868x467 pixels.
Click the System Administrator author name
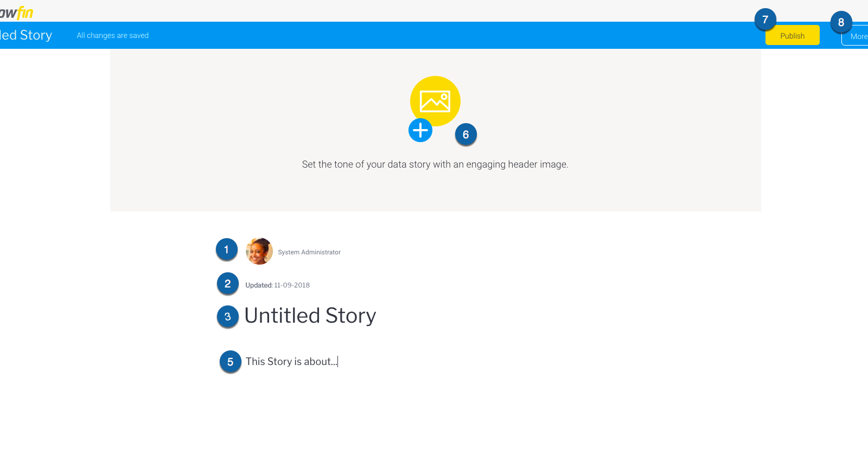(309, 252)
